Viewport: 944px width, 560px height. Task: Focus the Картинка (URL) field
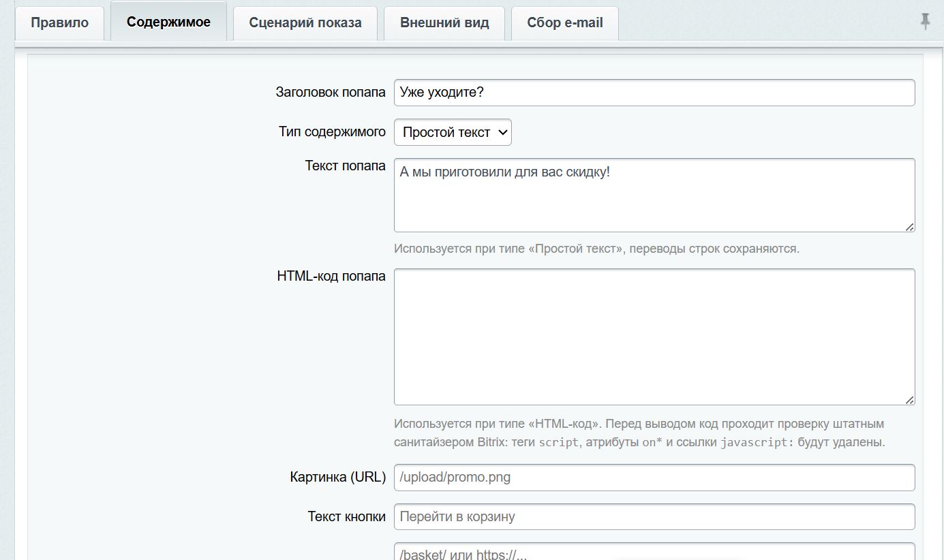click(654, 478)
